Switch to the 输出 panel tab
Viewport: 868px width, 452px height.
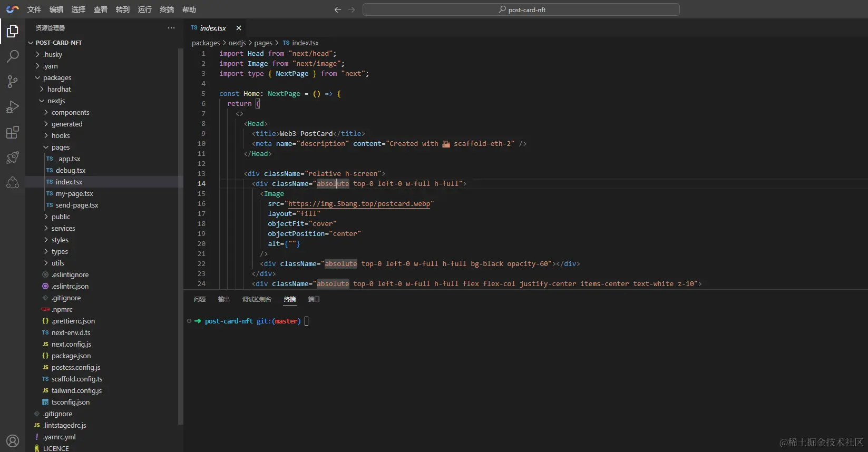point(224,299)
